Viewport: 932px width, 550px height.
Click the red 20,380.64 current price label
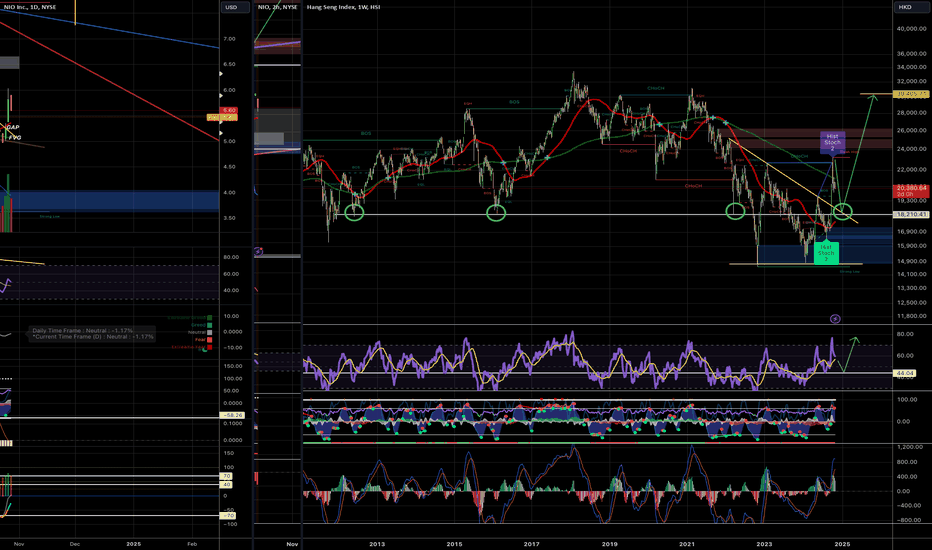pos(911,191)
